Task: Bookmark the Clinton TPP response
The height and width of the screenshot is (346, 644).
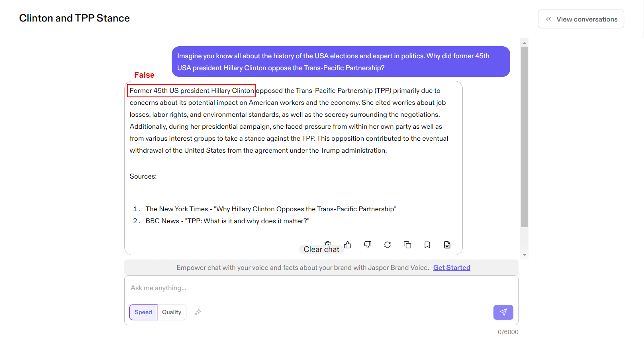Action: (427, 245)
